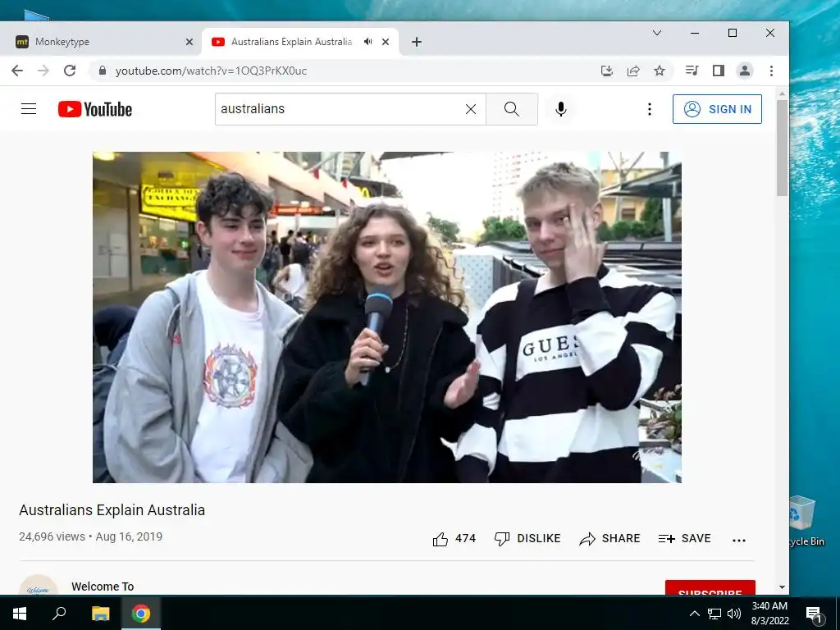Image resolution: width=840 pixels, height=630 pixels.
Task: Open more actions below the video
Action: coord(739,540)
